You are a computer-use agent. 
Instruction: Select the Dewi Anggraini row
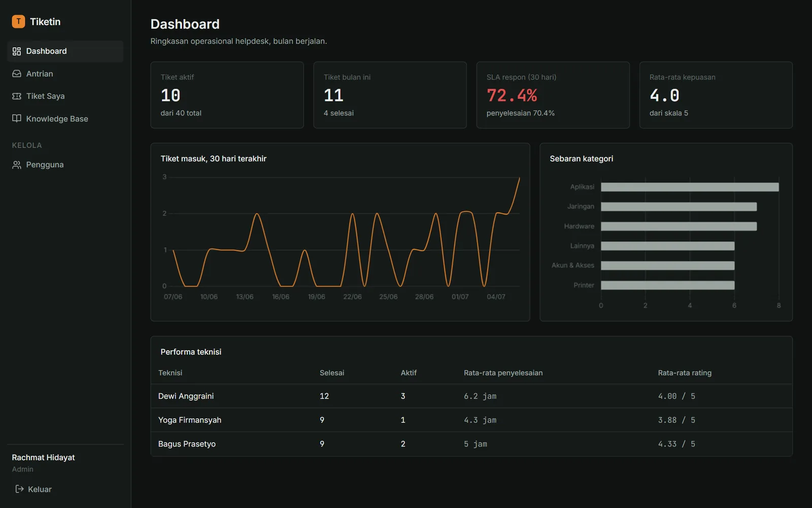tap(471, 396)
